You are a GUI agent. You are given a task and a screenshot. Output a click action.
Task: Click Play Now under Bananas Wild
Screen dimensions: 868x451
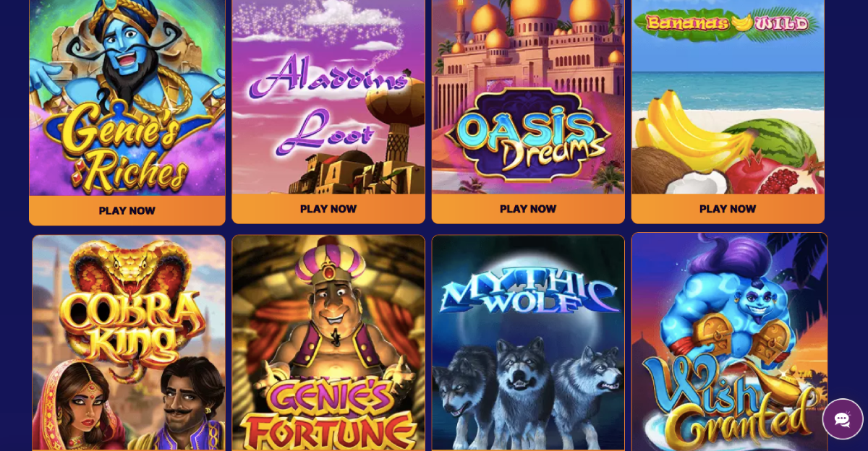[728, 209]
